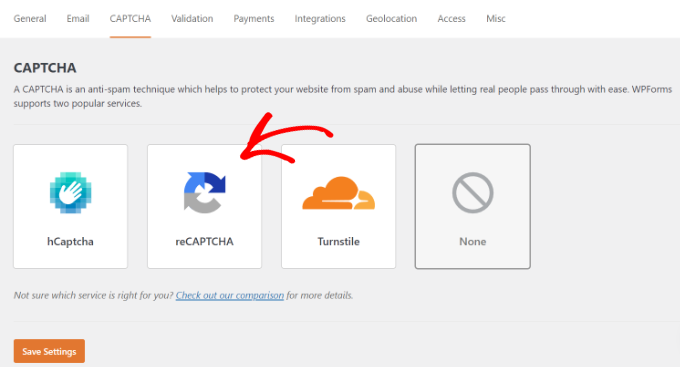680x367 pixels.
Task: Open the General settings tab
Action: tap(30, 19)
